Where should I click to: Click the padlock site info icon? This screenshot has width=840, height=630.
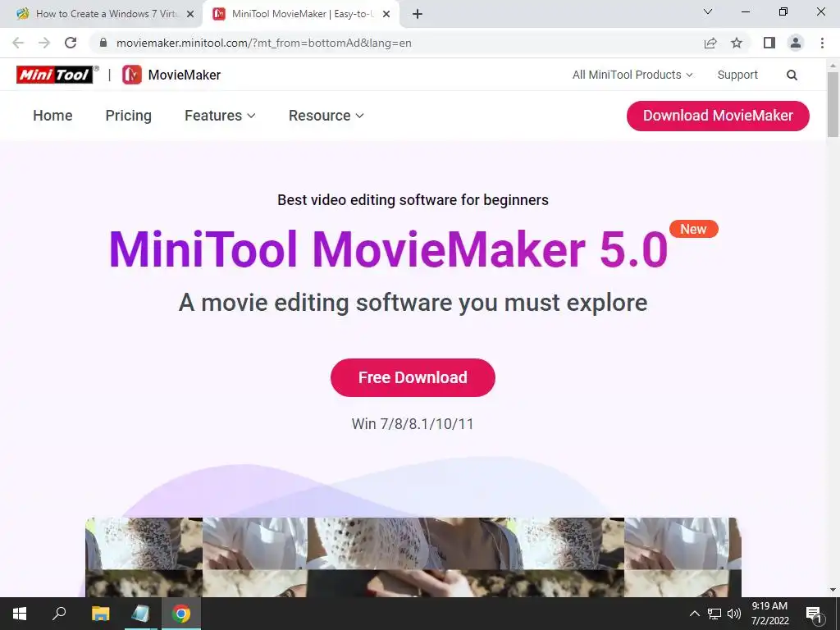click(x=103, y=43)
